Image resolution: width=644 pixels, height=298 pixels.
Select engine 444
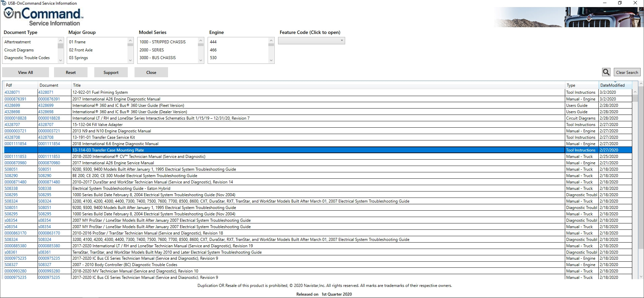click(213, 42)
